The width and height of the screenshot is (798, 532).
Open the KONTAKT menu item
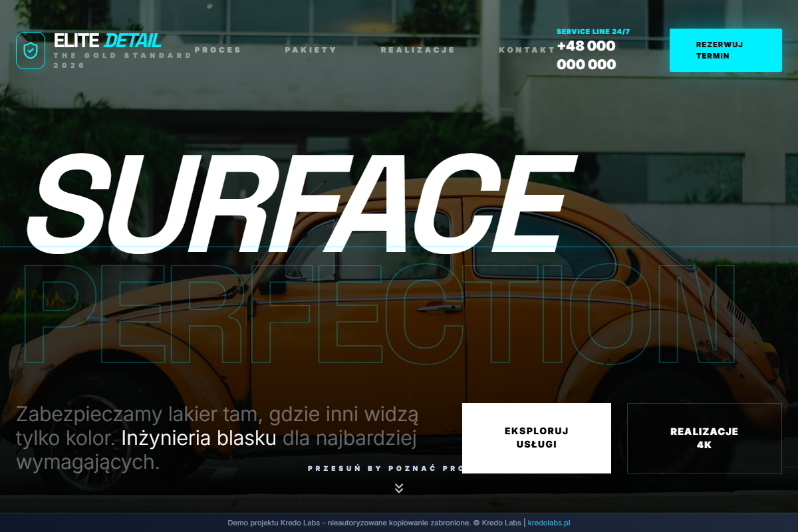[527, 50]
